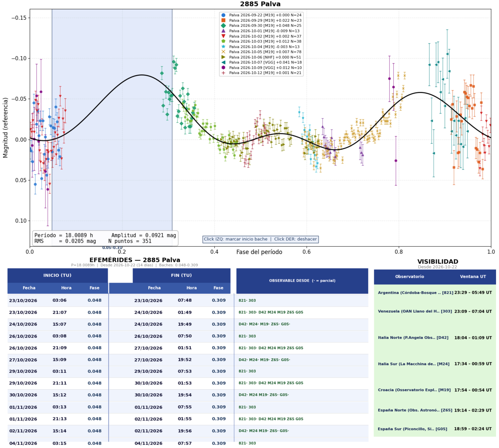
Task: Click start date 29/10/2026 in the 03:11 row
Action: pyautogui.click(x=23, y=371)
